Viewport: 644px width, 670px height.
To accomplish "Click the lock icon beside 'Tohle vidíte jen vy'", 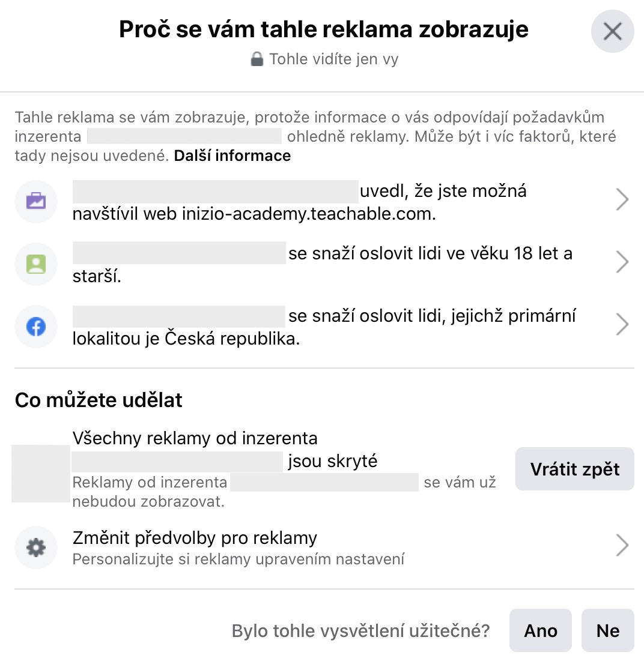I will [257, 59].
